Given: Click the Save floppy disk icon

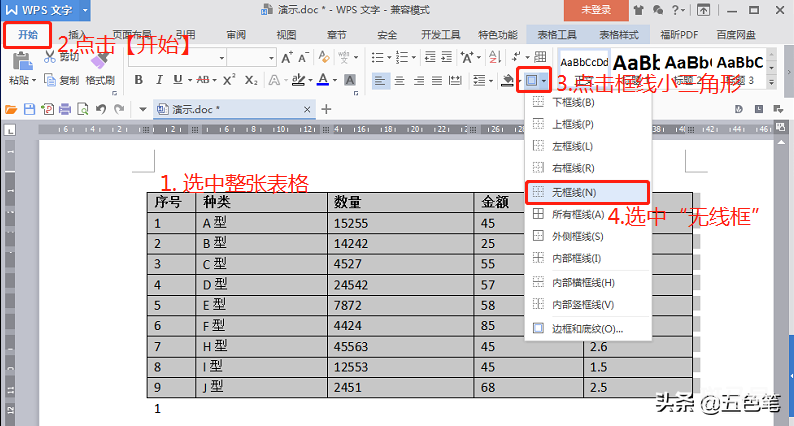Looking at the screenshot, I should coord(29,109).
